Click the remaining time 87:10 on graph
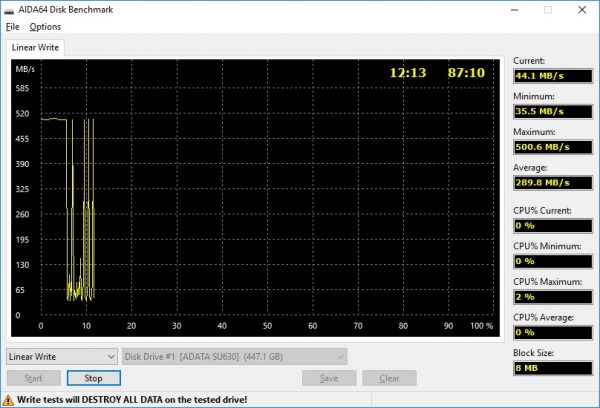The height and width of the screenshot is (408, 600). tap(466, 73)
